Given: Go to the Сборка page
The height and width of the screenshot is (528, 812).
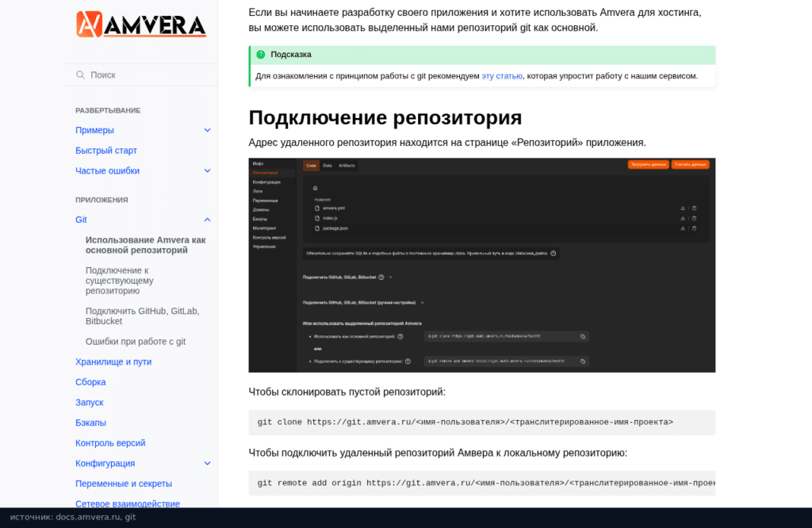Looking at the screenshot, I should [x=90, y=382].
